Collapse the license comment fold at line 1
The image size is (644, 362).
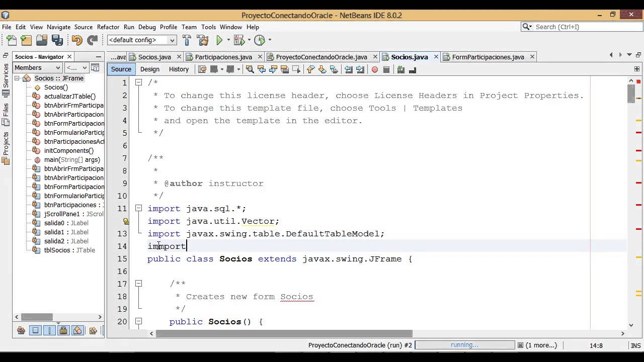[138, 82]
